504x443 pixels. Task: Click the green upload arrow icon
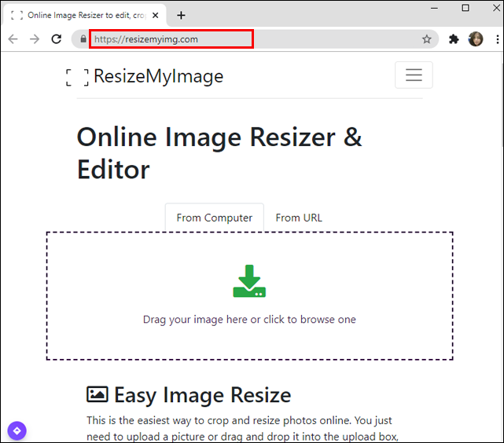tap(249, 281)
